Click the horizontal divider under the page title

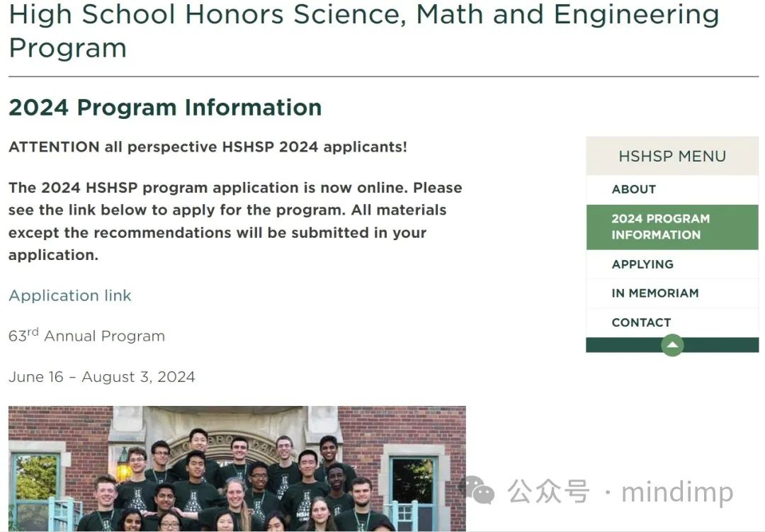[x=382, y=76]
